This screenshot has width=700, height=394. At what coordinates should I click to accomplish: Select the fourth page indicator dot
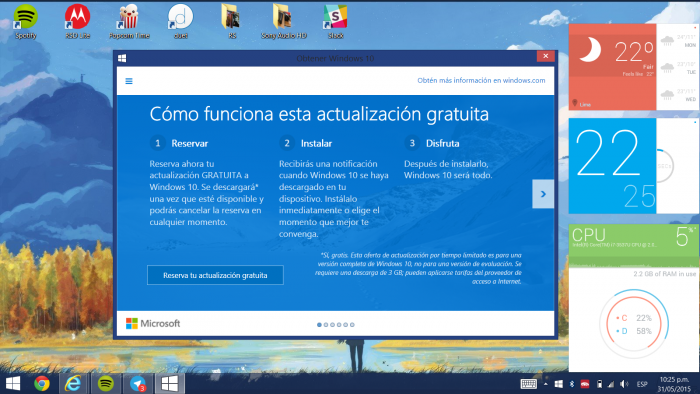339,325
